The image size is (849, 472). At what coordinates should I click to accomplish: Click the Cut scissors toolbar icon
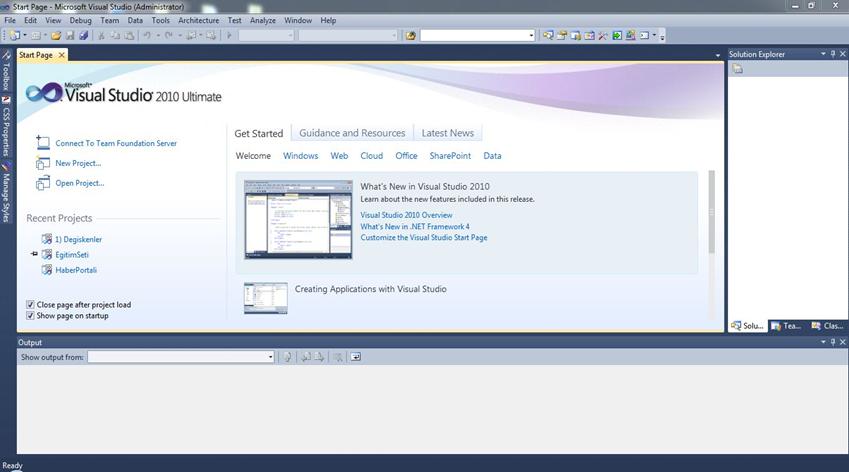pyautogui.click(x=101, y=36)
